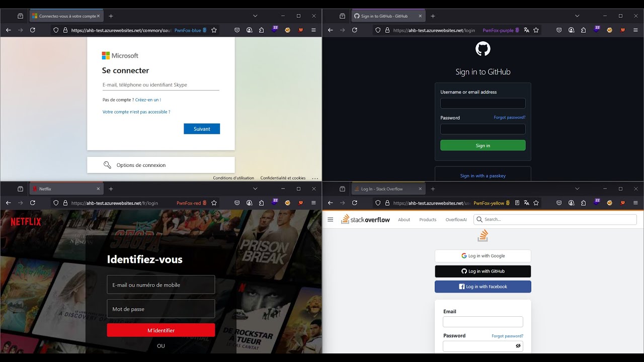
Task: Go back in the Microsoft login window
Action: (x=9, y=30)
